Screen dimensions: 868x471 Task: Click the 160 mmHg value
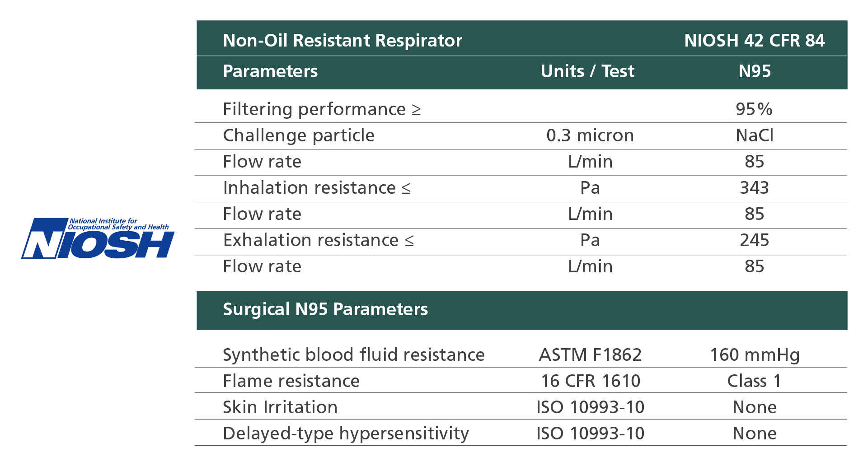[755, 355]
